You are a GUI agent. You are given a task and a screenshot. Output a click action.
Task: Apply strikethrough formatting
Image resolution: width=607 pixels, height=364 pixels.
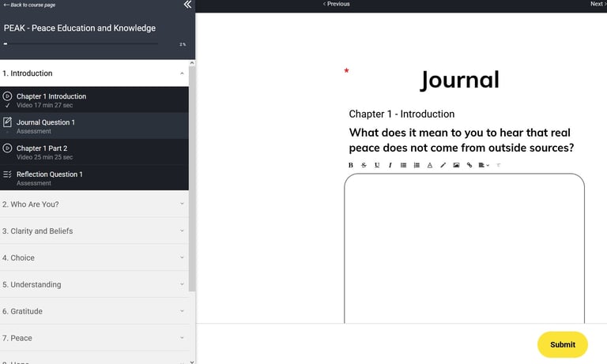pos(364,165)
